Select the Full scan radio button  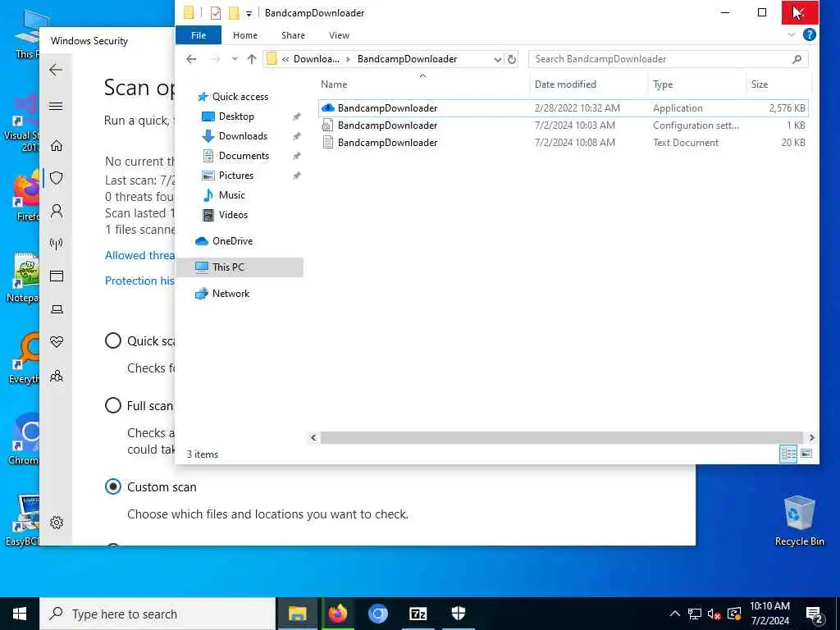(113, 405)
